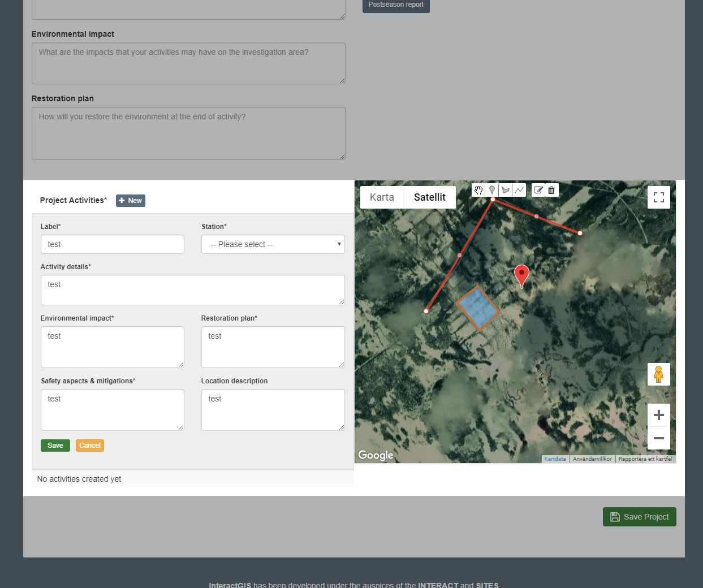Select the marker drawing tool
703x588 pixels.
point(492,190)
